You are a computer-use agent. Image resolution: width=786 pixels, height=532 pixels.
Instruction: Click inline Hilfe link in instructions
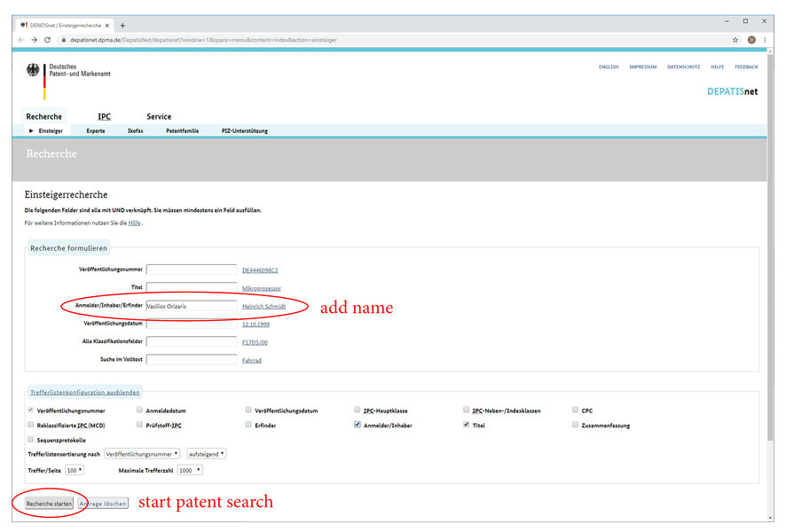click(x=134, y=223)
